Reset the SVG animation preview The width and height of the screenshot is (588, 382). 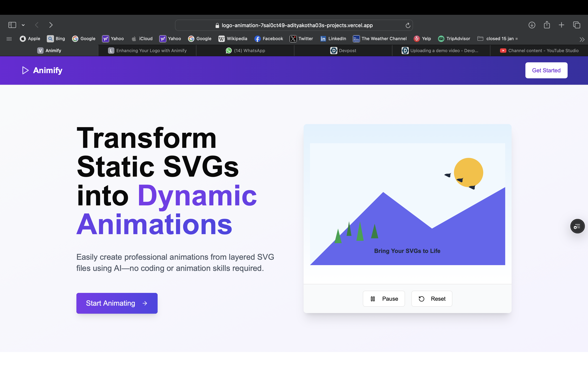(432, 299)
